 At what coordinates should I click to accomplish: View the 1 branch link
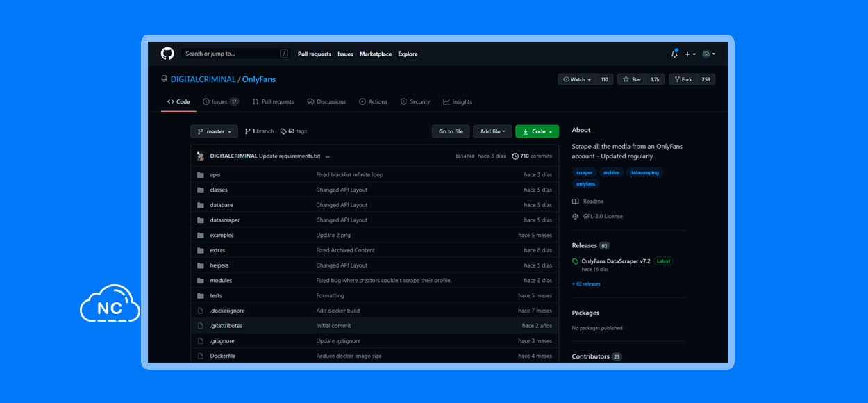click(x=259, y=131)
